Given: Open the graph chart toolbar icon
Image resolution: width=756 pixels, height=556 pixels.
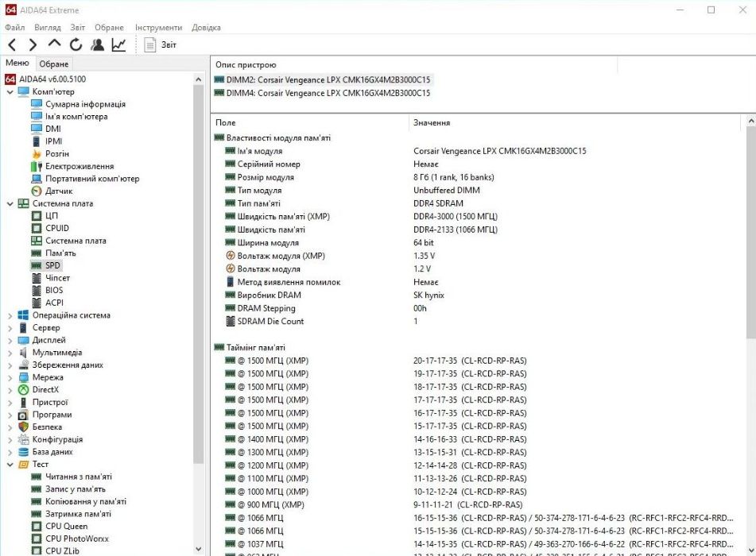Looking at the screenshot, I should click(118, 44).
